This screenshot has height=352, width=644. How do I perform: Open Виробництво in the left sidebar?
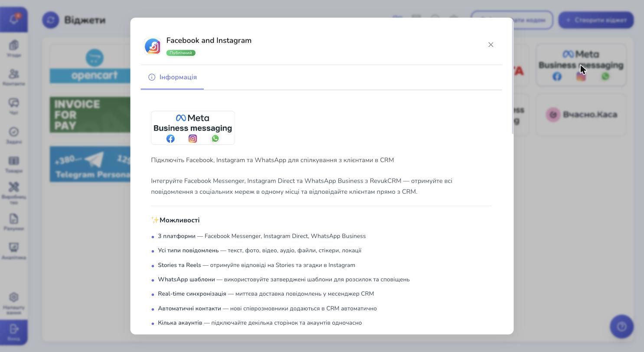(14, 193)
